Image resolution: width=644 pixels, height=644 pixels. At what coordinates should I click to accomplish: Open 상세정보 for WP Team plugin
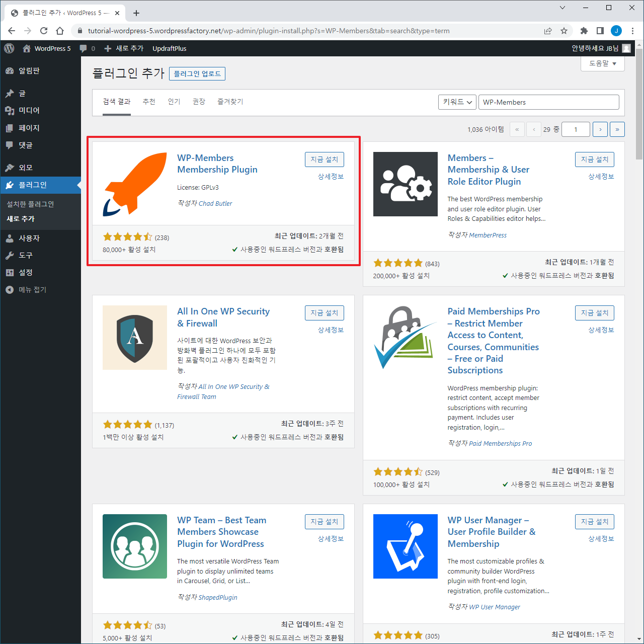[x=331, y=539]
